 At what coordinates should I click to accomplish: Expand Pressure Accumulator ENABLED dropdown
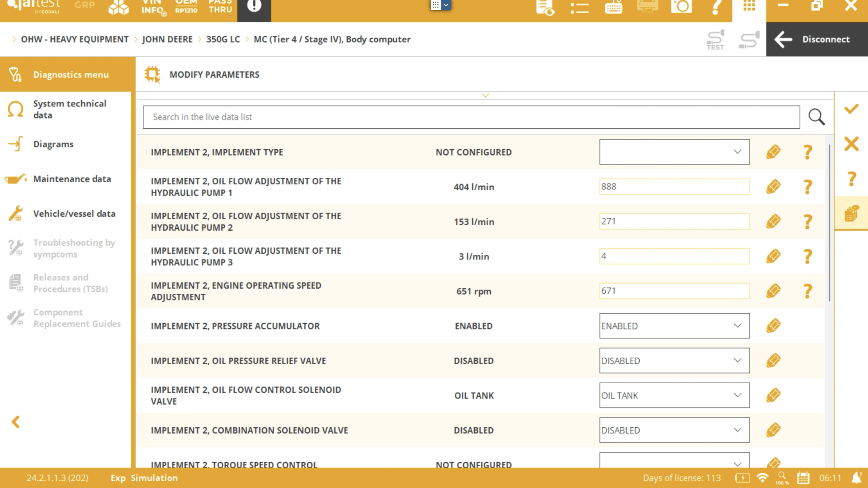point(674,326)
